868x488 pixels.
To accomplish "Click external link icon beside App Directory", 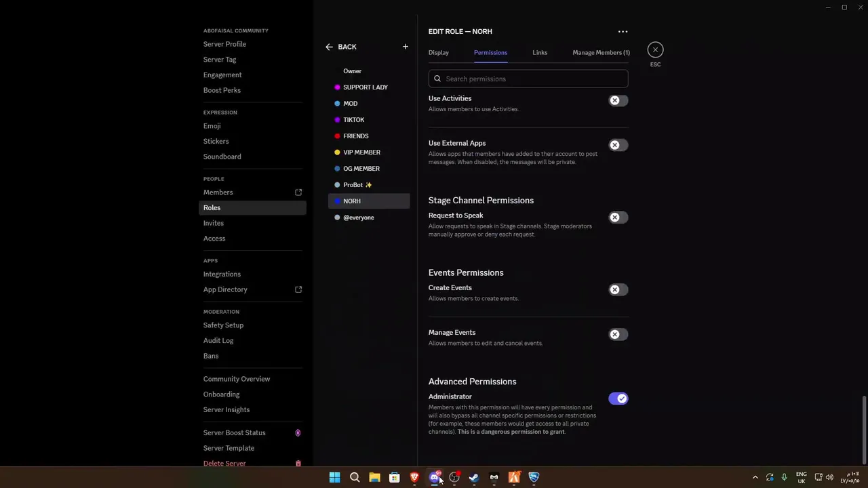I will coord(298,289).
